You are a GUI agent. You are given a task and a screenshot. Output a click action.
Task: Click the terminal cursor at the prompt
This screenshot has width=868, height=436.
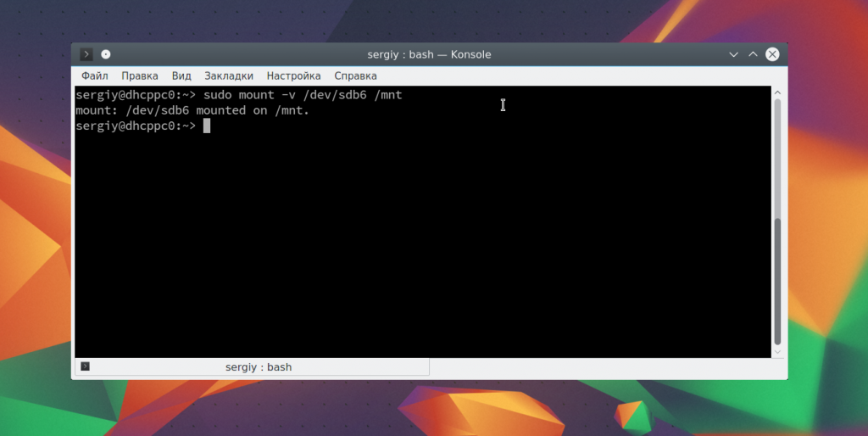click(207, 126)
